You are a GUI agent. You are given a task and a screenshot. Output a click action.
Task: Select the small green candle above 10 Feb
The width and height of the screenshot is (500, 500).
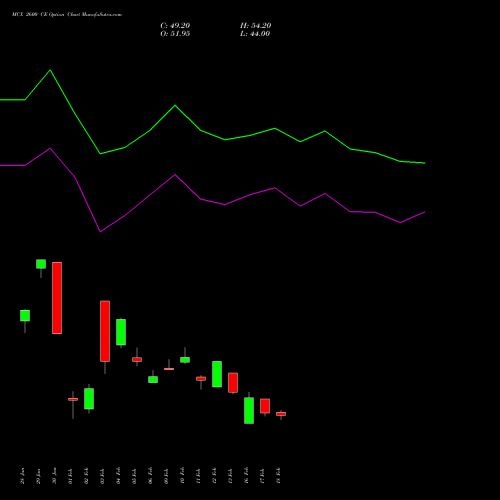point(185,360)
